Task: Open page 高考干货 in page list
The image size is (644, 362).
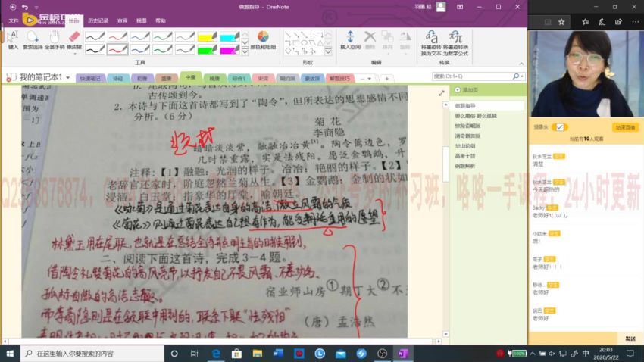Action: click(465, 156)
